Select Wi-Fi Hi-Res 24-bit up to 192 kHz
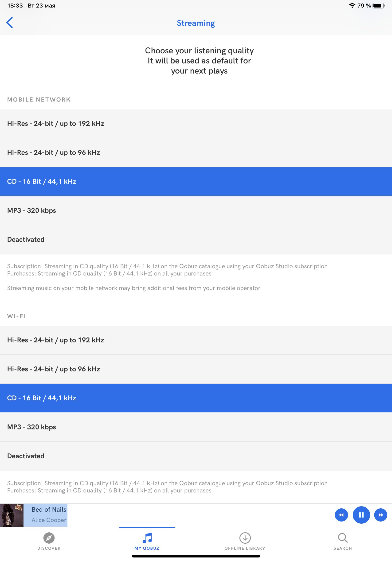This screenshot has width=392, height=561. coord(196,340)
